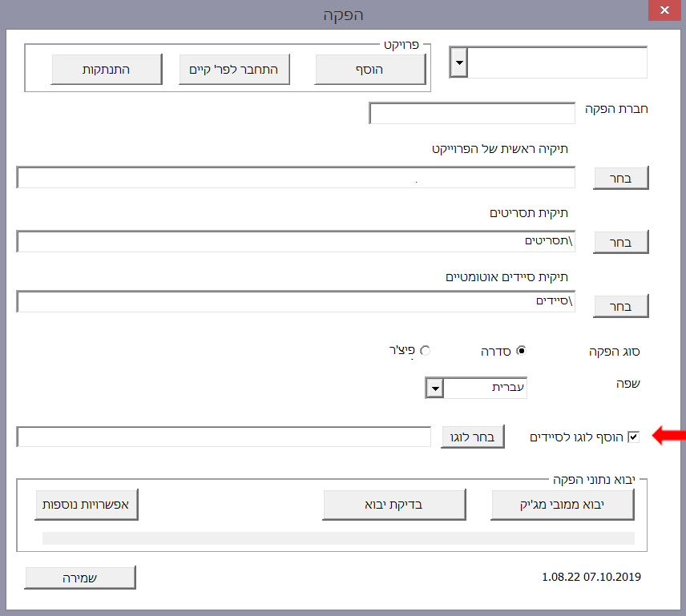Click the top project combo box field
Viewport: 686px width, 616px height.
(x=557, y=62)
